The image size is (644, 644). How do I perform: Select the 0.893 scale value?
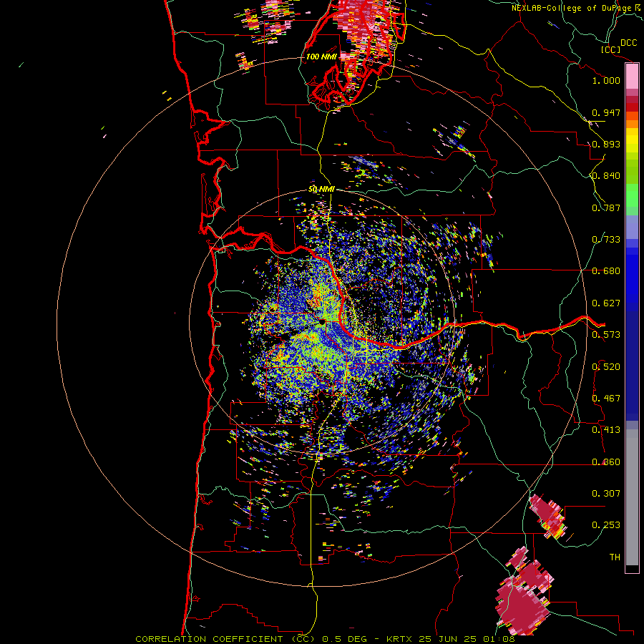[x=606, y=144]
